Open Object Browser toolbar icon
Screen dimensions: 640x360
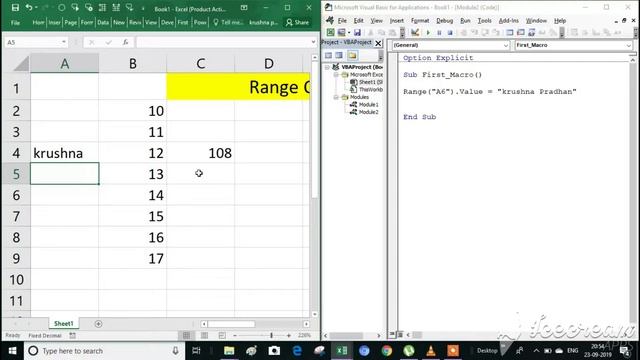click(x=531, y=32)
